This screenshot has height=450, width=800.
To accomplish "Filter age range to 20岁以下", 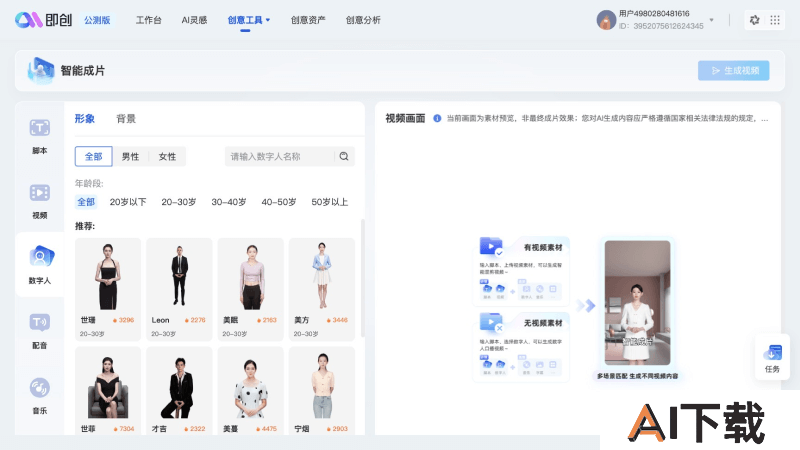I will pos(128,202).
